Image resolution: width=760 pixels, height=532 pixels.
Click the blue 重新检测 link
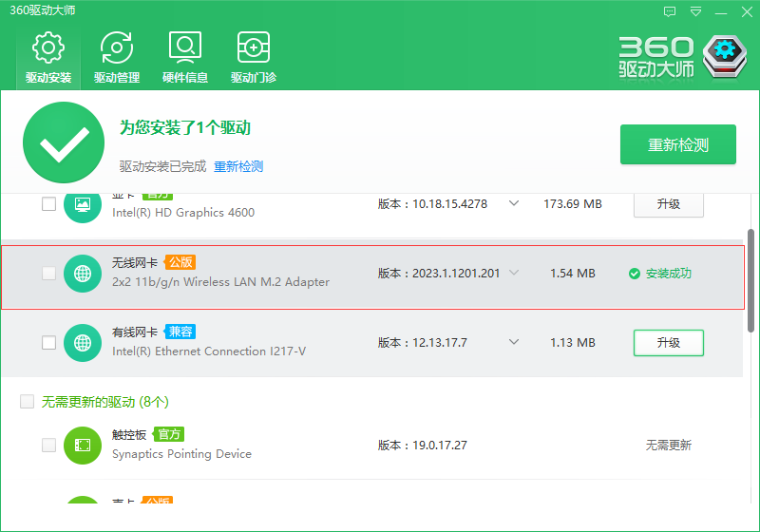pyautogui.click(x=238, y=166)
